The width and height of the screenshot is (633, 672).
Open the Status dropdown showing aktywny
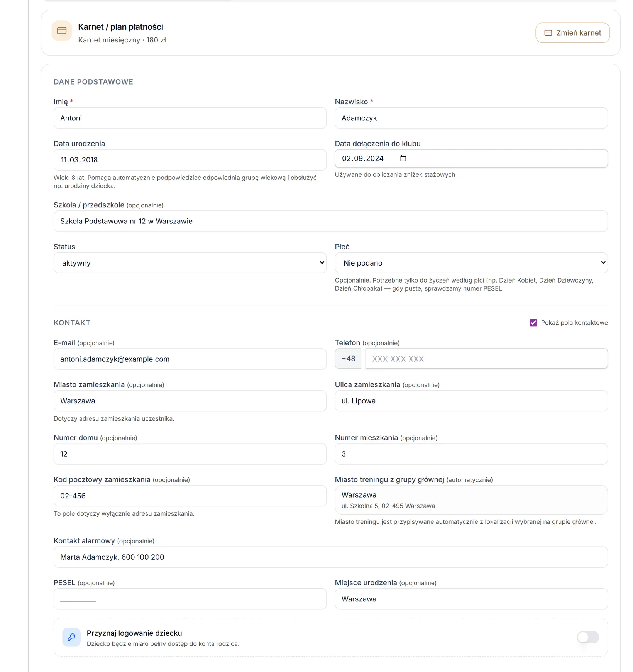click(190, 263)
